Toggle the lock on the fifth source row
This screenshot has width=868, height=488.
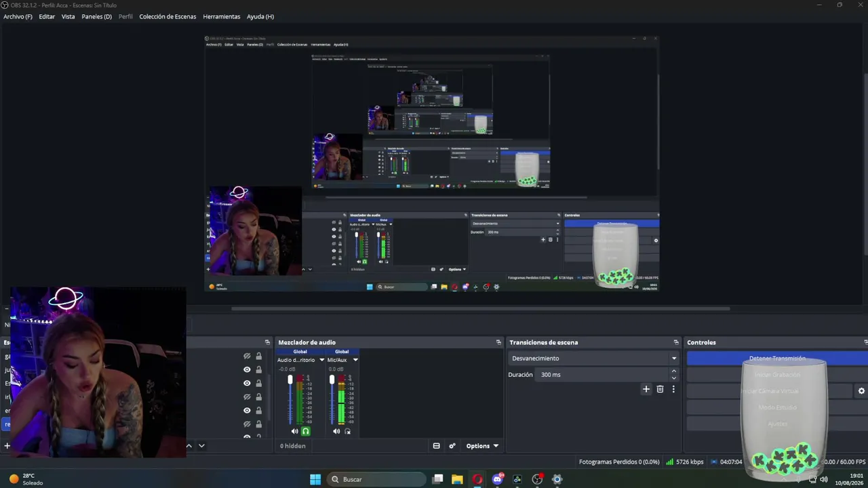258,410
